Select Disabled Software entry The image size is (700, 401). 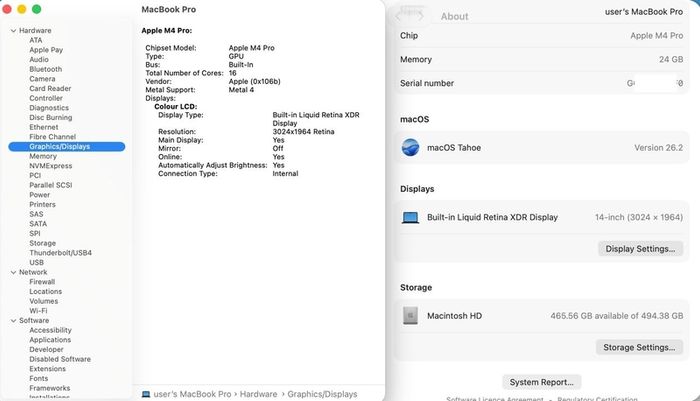[x=60, y=359]
